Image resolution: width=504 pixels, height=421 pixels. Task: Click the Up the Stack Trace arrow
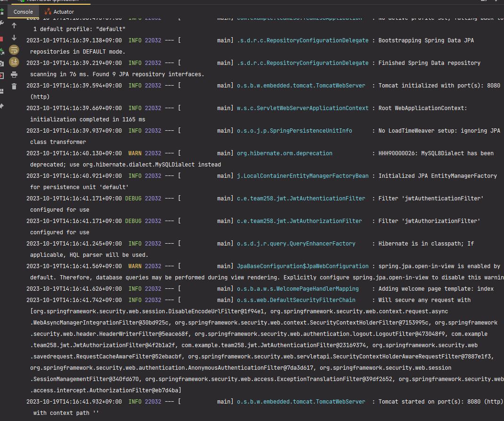tap(14, 25)
